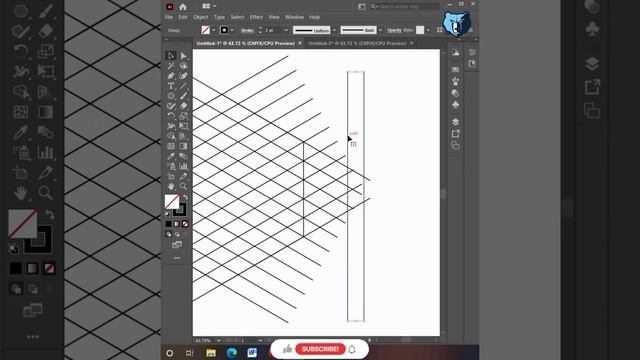The height and width of the screenshot is (360, 640).
Task: Reset default fill and stroke
Action: click(167, 214)
